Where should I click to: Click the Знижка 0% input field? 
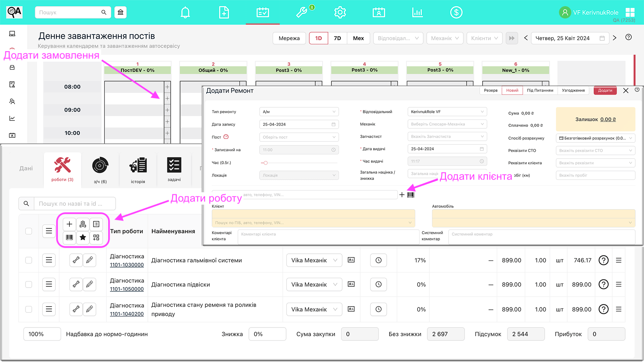click(x=267, y=334)
